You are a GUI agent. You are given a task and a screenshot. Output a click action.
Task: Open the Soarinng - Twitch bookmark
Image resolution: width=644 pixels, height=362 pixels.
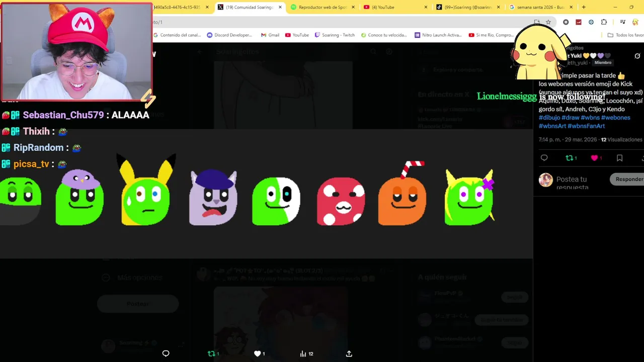coord(335,35)
